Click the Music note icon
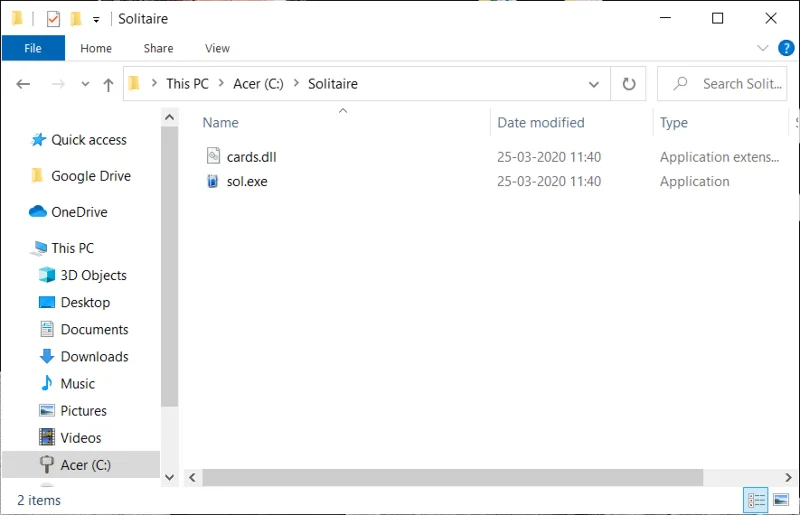The image size is (800, 515). coord(47,383)
